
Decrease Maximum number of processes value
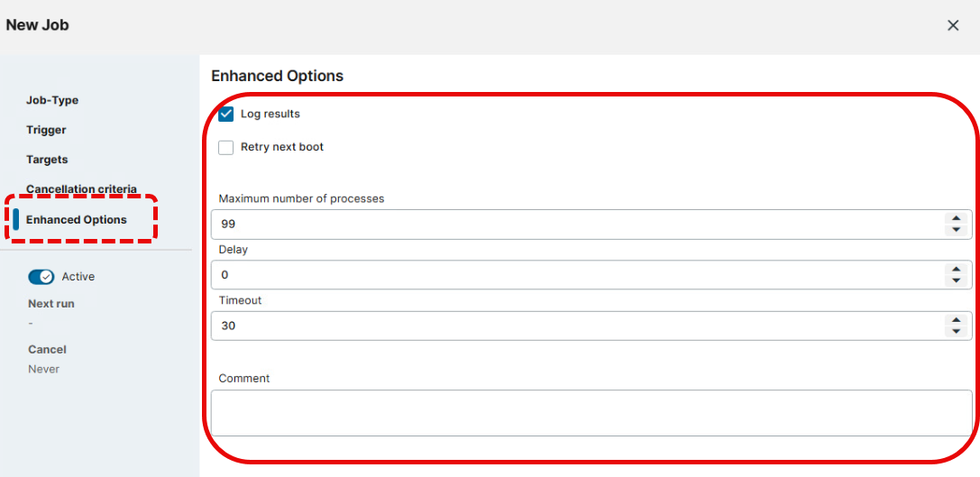pyautogui.click(x=956, y=230)
